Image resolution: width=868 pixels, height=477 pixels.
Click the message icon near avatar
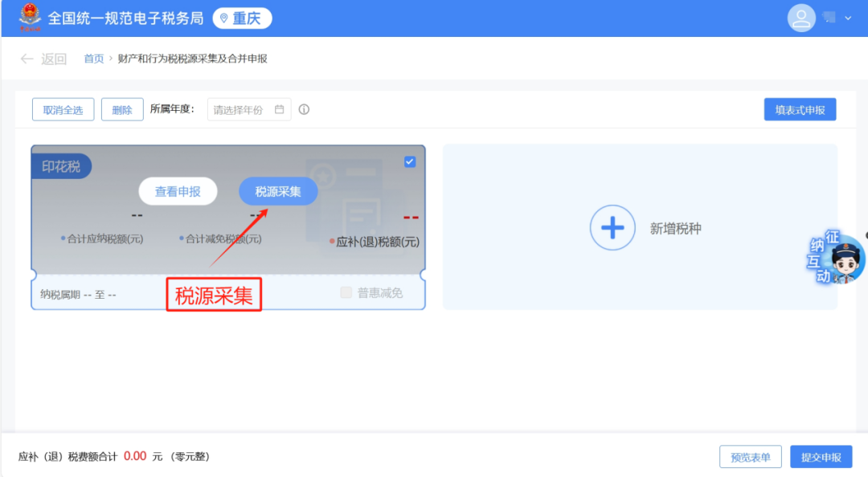(x=829, y=18)
